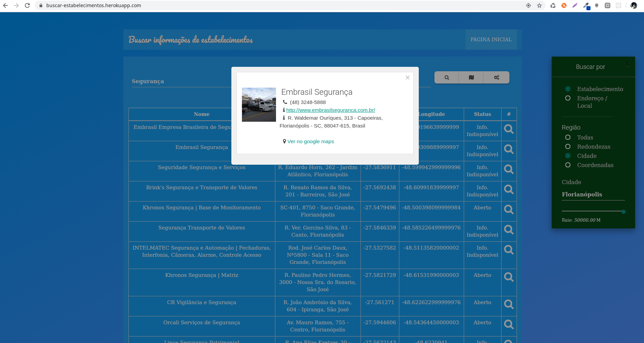This screenshot has width=644, height=343.
Task: Select Endereço / Local search option
Action: [x=568, y=98]
